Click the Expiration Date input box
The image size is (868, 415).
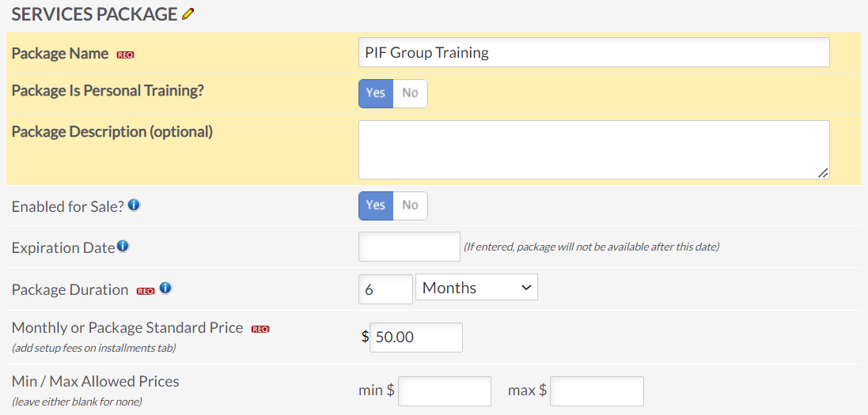409,247
